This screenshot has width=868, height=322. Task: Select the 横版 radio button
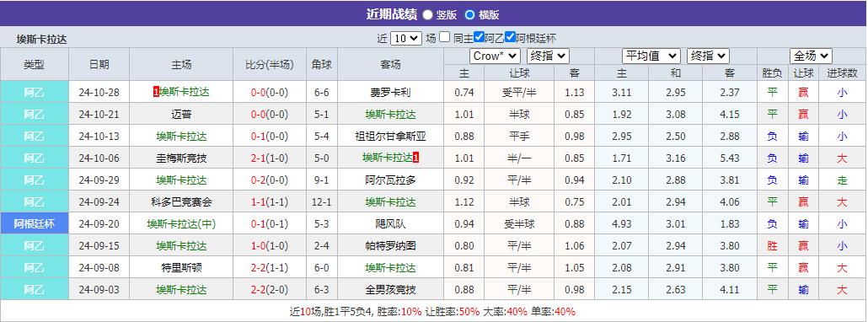[x=469, y=15]
